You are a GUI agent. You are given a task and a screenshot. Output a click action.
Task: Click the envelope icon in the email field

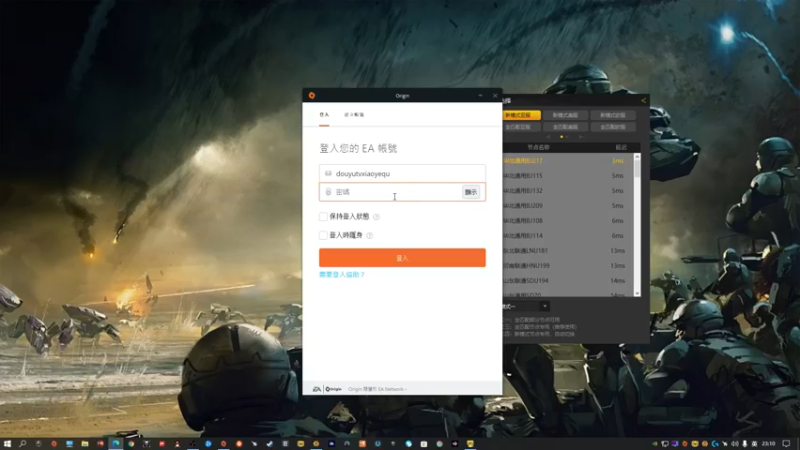328,173
